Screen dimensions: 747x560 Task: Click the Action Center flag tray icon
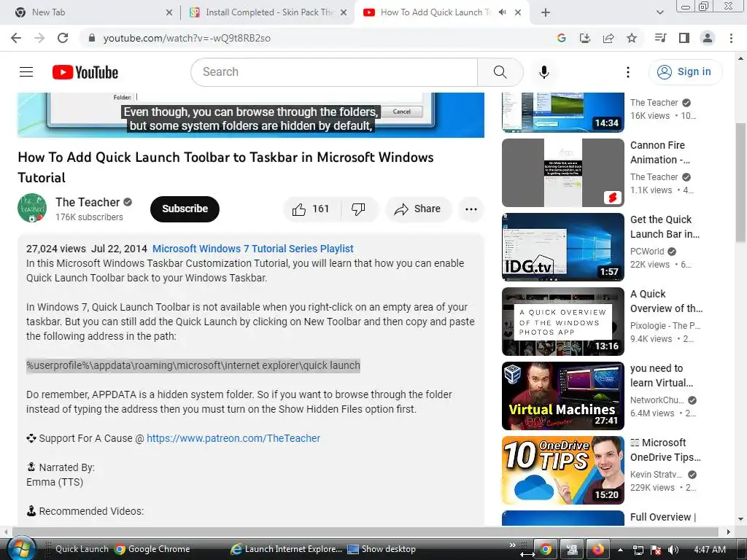[x=656, y=550]
